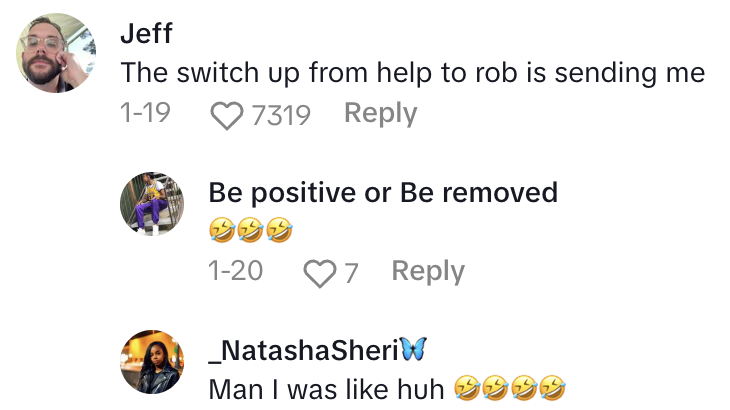This screenshot has height=410, width=730.
Task: Reply to Be positive or Be removed
Action: pos(427,271)
